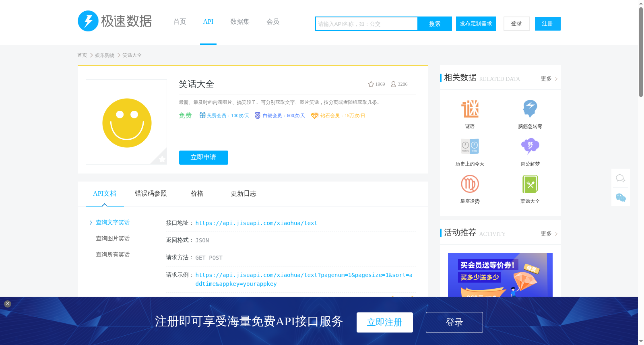Open the 周公解梦 dream icon
Image resolution: width=644 pixels, height=345 pixels.
pyautogui.click(x=530, y=146)
